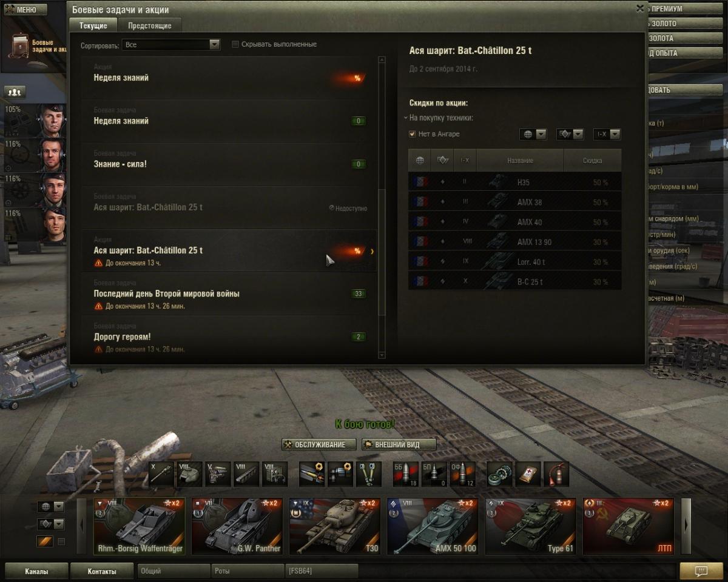Open the МЕНЮ button
The height and width of the screenshot is (582, 728).
coord(25,10)
